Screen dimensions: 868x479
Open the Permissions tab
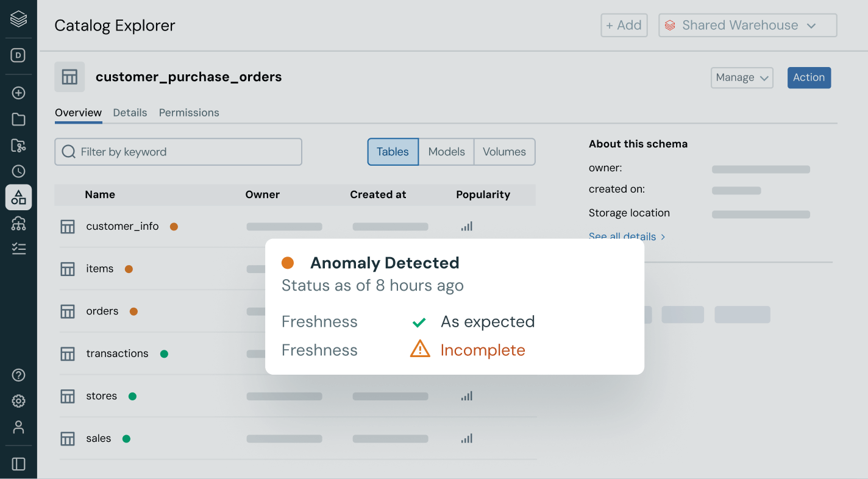189,113
